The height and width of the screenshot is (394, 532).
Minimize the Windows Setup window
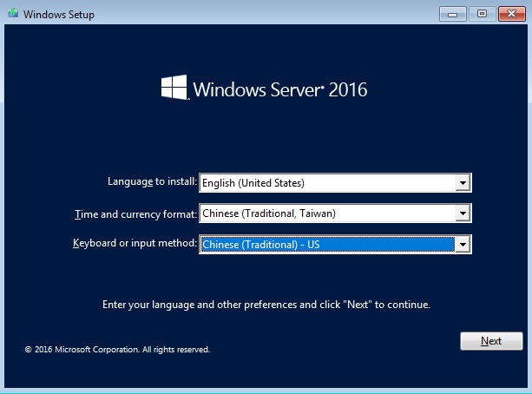tap(453, 14)
